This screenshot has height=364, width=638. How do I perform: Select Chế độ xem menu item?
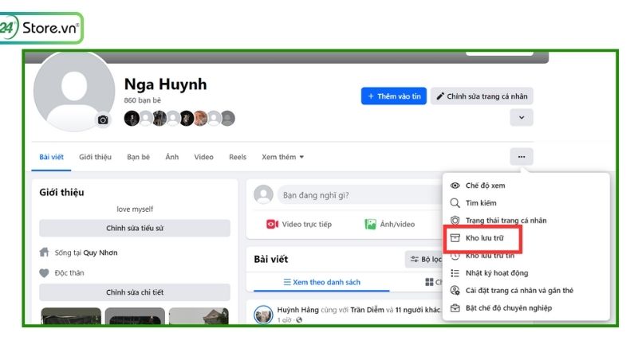pyautogui.click(x=526, y=186)
